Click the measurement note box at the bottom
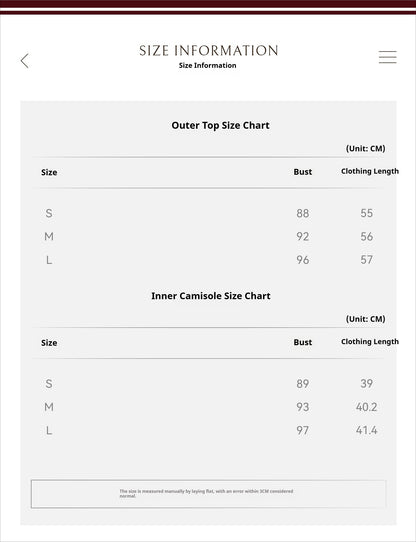 pos(209,494)
